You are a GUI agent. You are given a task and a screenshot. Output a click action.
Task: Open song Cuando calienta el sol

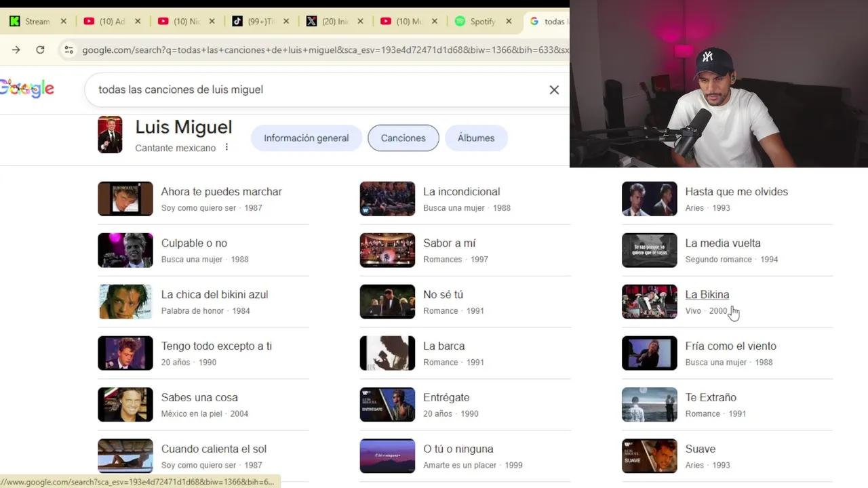pyautogui.click(x=214, y=449)
